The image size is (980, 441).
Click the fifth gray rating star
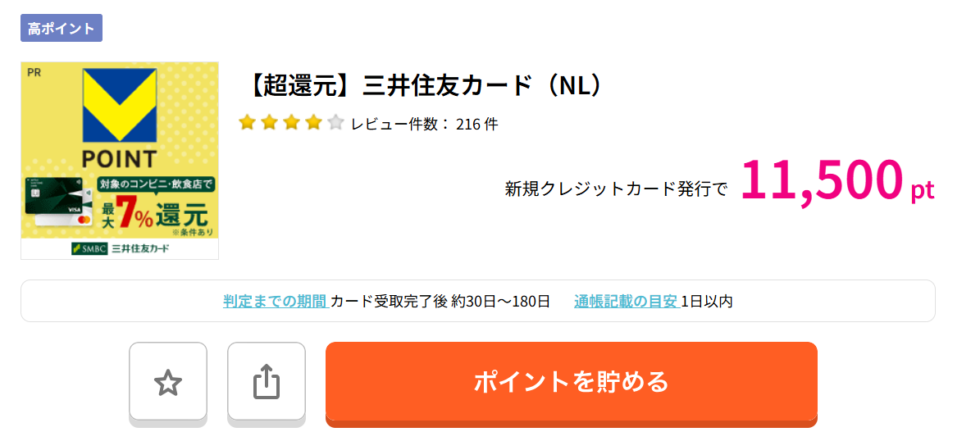[335, 122]
